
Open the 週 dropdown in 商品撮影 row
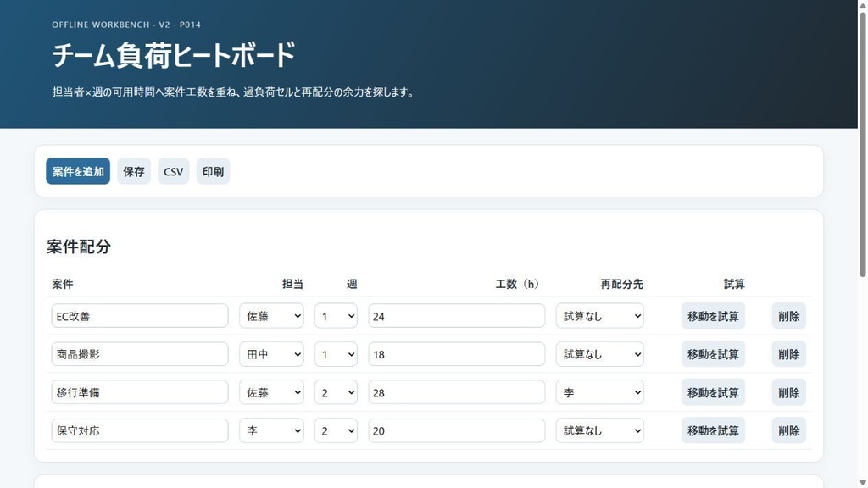coord(336,354)
